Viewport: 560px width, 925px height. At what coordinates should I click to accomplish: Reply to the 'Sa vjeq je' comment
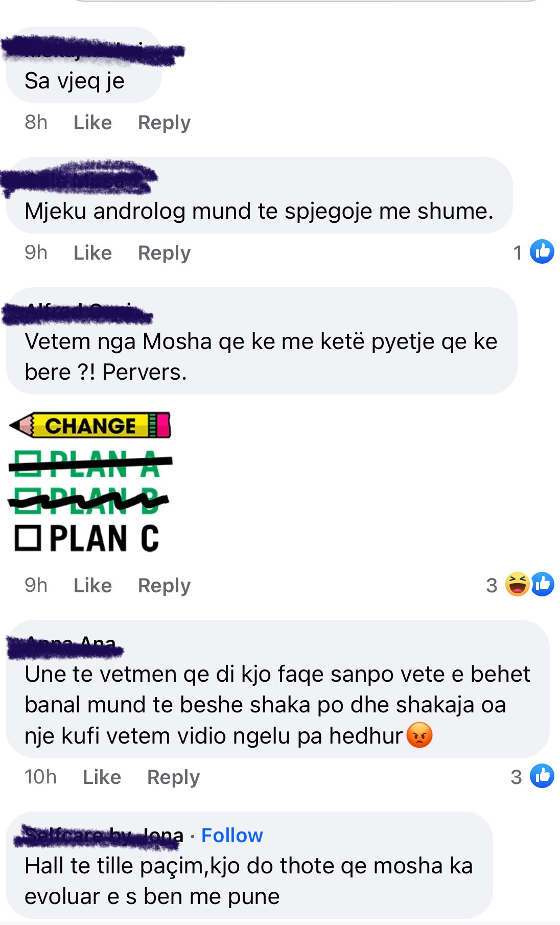pyautogui.click(x=164, y=123)
